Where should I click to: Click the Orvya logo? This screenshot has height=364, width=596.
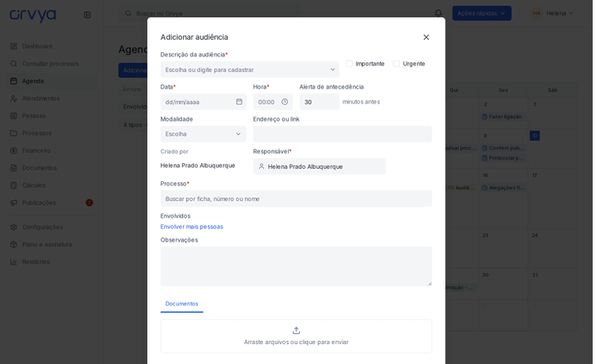[x=32, y=15]
